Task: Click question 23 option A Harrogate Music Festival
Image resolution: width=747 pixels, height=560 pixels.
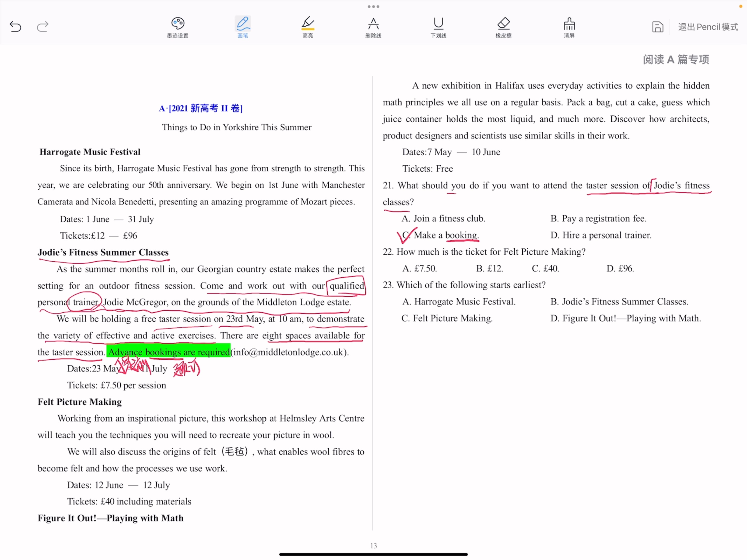Action: [459, 302]
